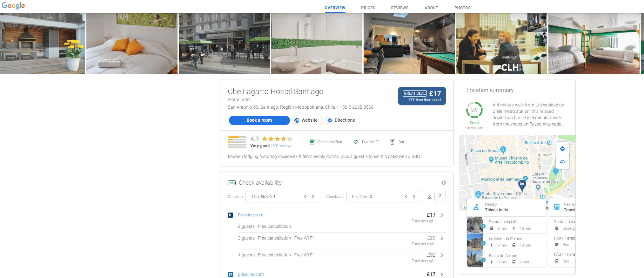The height and width of the screenshot is (278, 644).
Task: Open the Thu, Nov 29 check-in field
Action: pyautogui.click(x=283, y=197)
